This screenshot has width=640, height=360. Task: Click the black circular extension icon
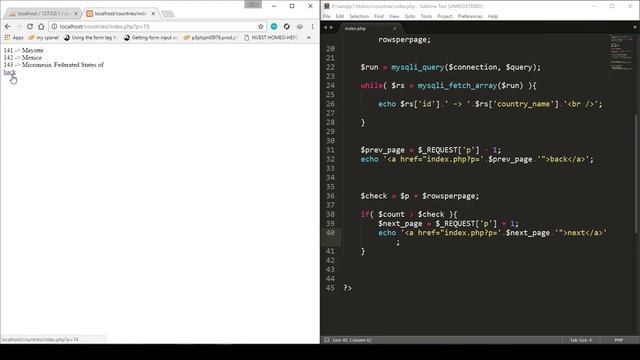tap(287, 27)
